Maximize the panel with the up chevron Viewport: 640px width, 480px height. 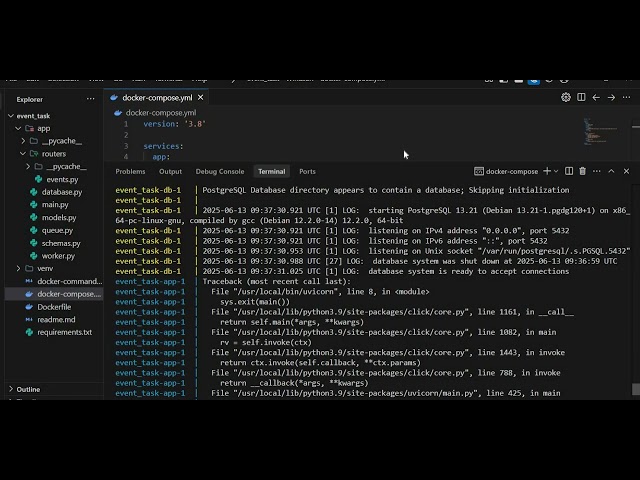coord(611,171)
